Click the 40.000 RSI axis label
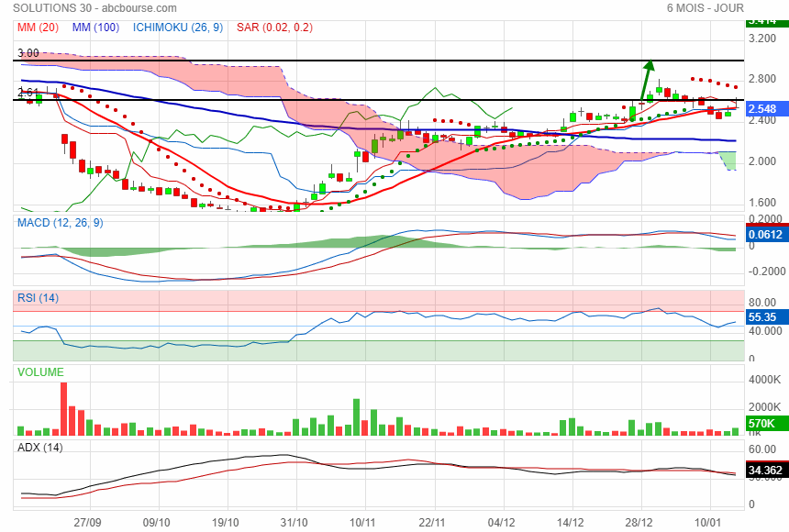The width and height of the screenshot is (789, 532). (x=765, y=331)
